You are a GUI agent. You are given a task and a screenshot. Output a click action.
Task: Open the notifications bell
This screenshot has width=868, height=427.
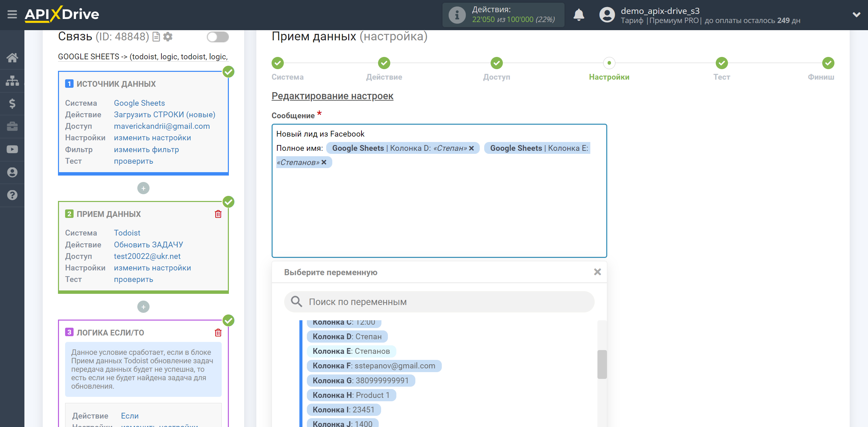579,15
